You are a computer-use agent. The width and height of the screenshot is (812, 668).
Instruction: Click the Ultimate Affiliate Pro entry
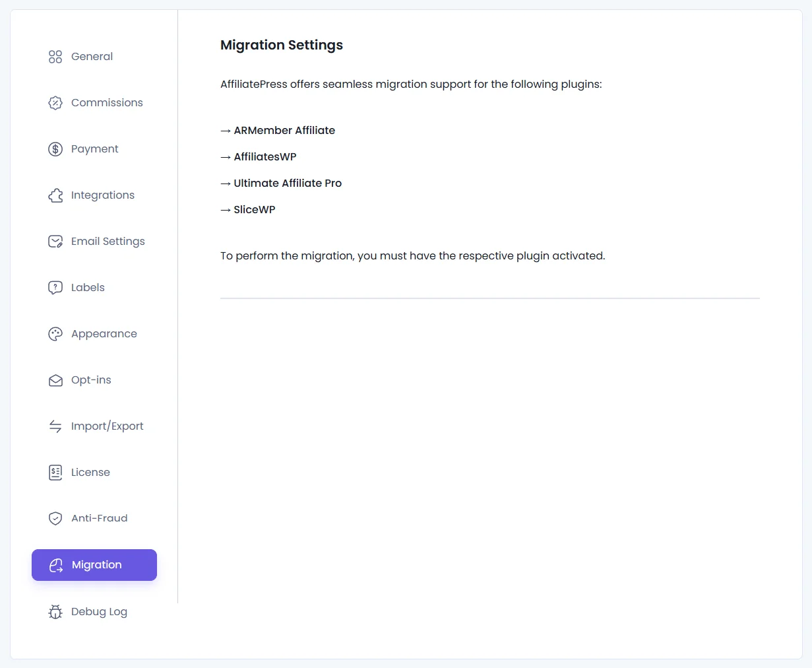coord(281,183)
